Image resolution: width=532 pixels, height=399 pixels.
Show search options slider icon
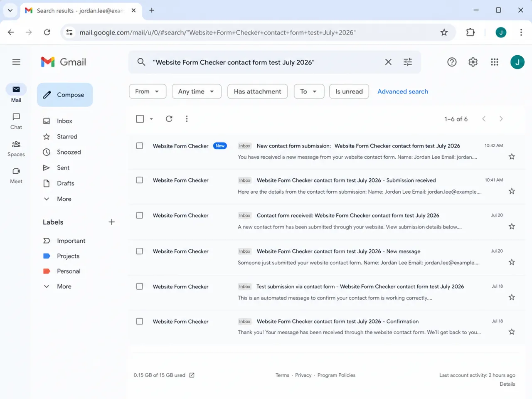[408, 62]
